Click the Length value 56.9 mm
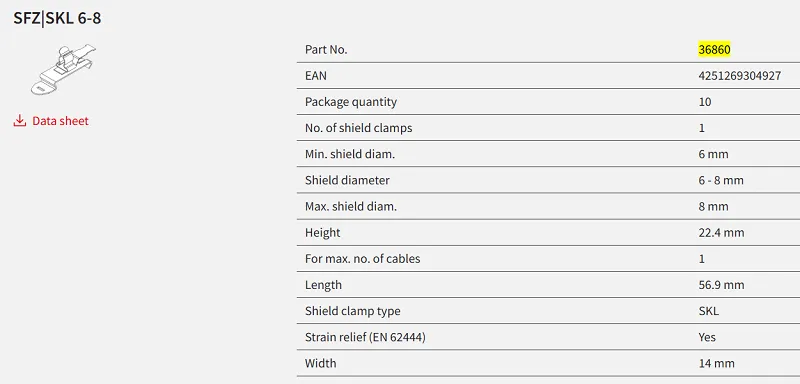The image size is (800, 384). 721,285
